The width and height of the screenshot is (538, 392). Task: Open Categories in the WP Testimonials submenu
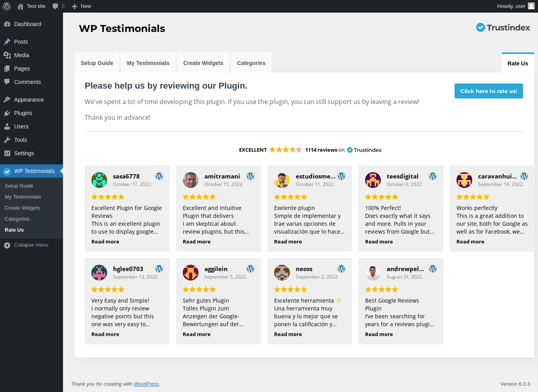click(17, 219)
